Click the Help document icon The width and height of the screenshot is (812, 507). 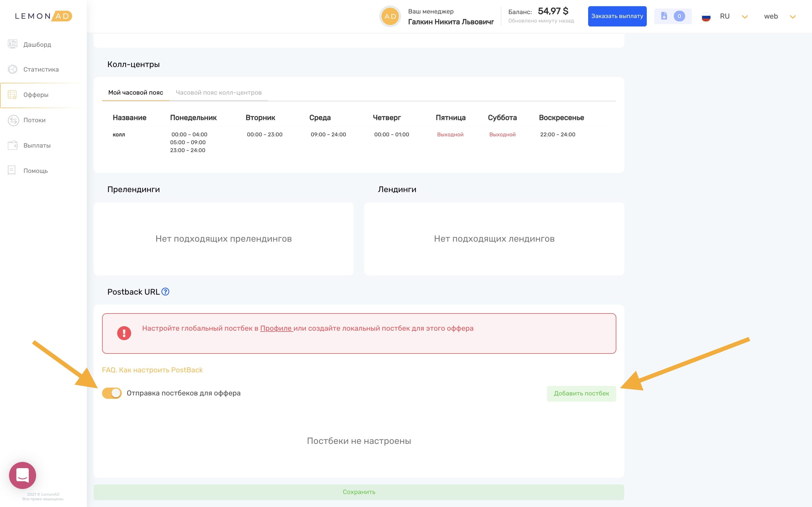[x=12, y=170]
